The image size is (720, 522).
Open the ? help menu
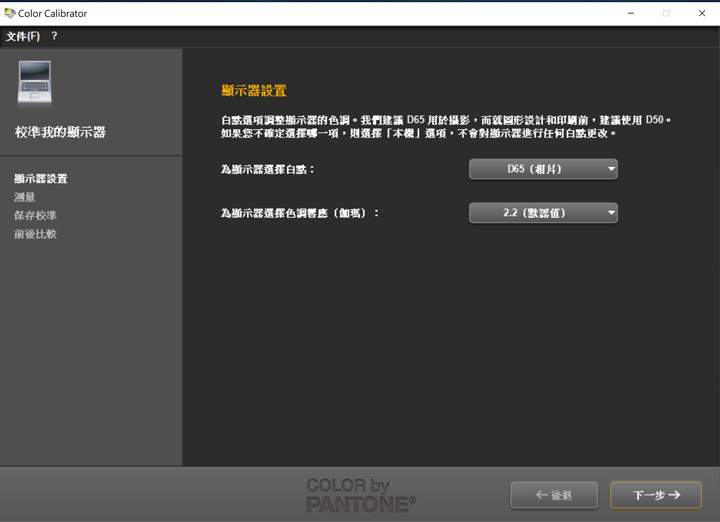coord(54,36)
